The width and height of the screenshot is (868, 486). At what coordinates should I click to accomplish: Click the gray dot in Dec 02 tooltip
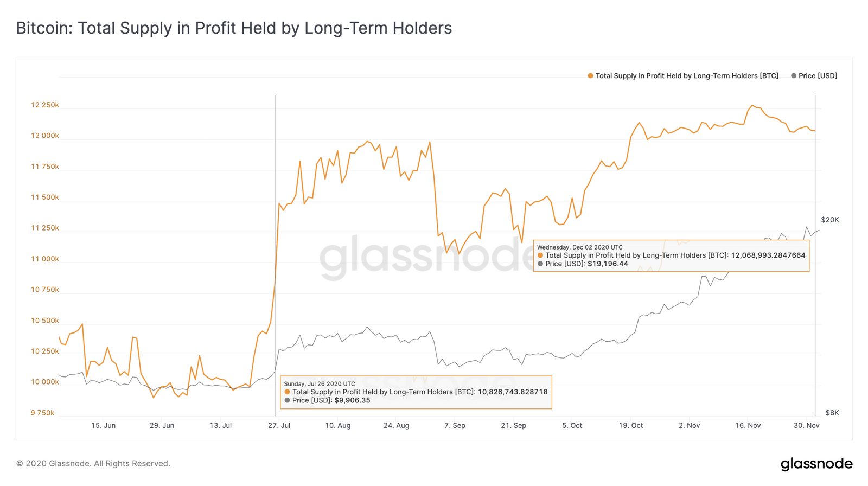540,264
